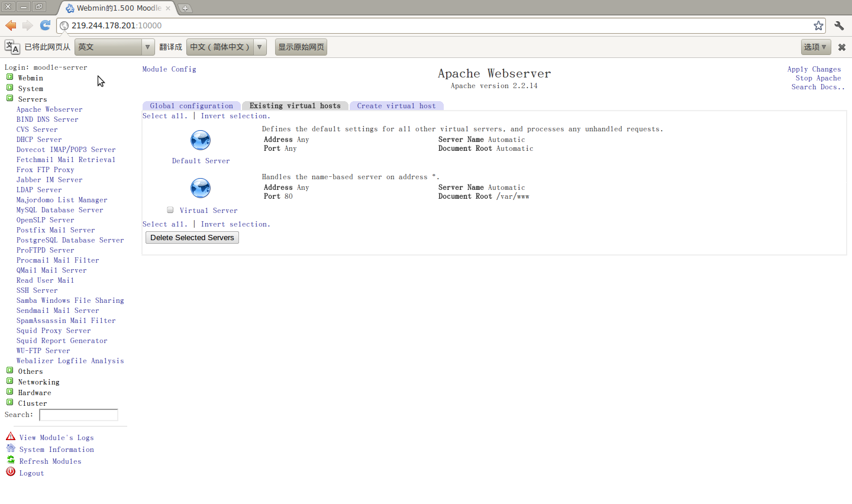Click the Webmin search input field
The image size is (852, 504).
79,415
